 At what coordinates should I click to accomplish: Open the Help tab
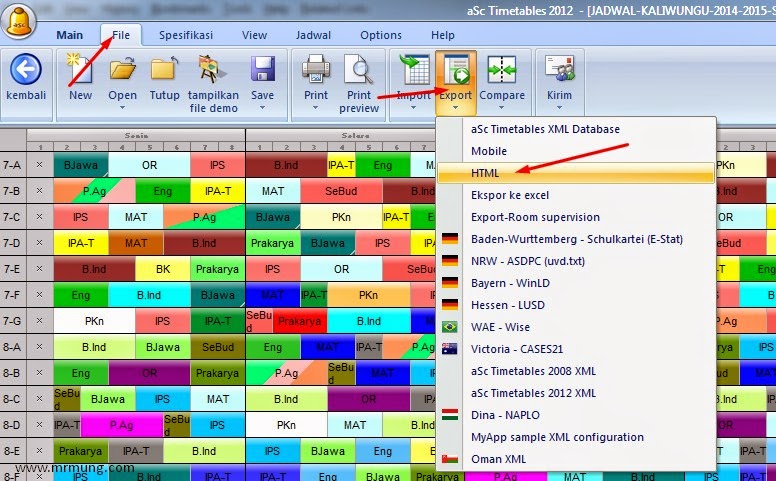[442, 35]
